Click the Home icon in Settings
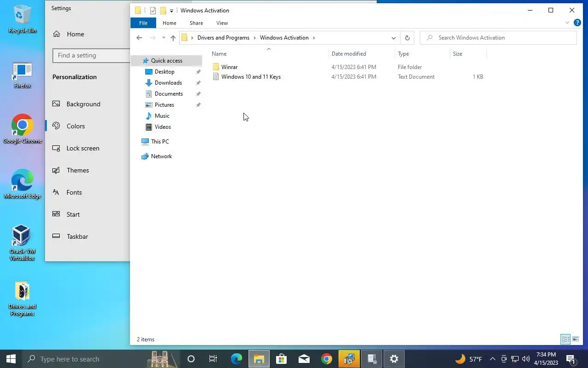This screenshot has width=588, height=368. (x=57, y=34)
